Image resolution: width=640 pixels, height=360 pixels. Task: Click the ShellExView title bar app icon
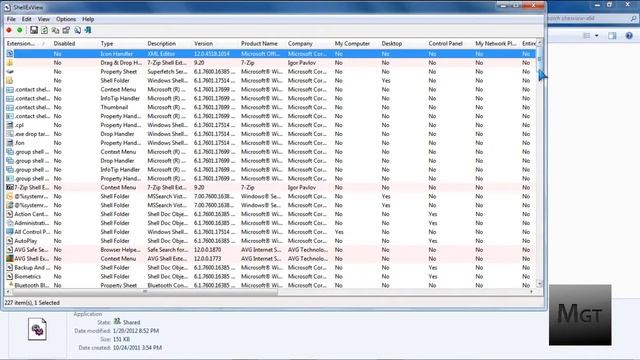(x=7, y=7)
